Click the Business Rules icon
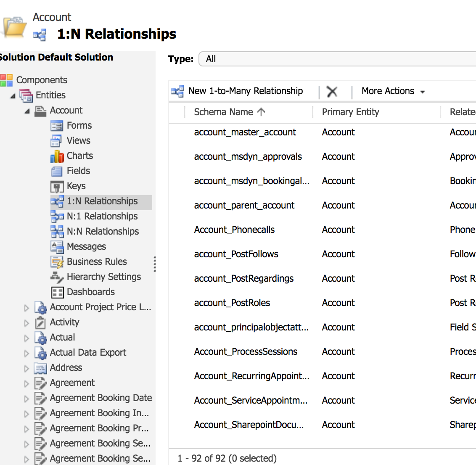 (57, 262)
